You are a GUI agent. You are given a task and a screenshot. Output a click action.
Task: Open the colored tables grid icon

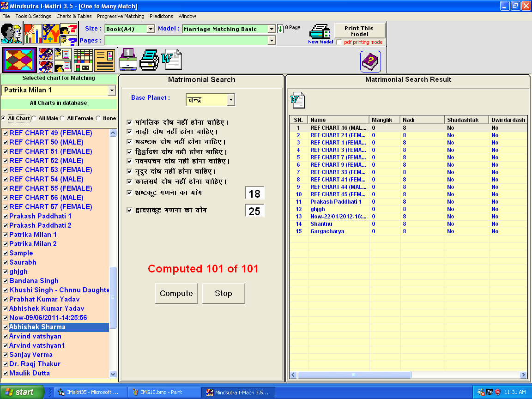click(83, 60)
